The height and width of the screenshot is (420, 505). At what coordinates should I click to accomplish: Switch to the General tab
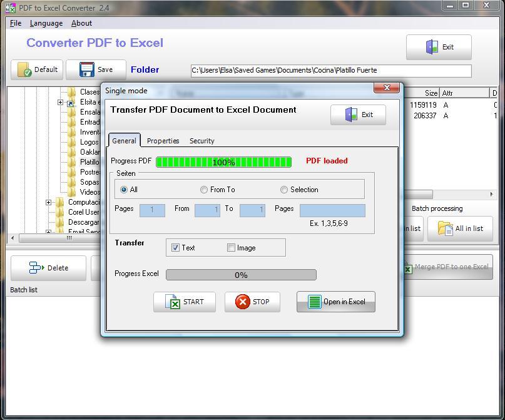pos(124,141)
